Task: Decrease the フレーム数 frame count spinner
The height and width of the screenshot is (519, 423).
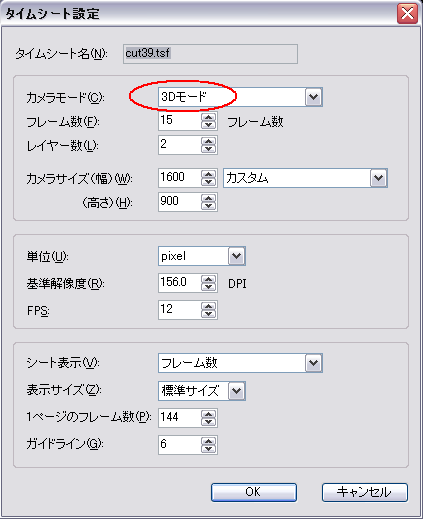Action: click(209, 125)
